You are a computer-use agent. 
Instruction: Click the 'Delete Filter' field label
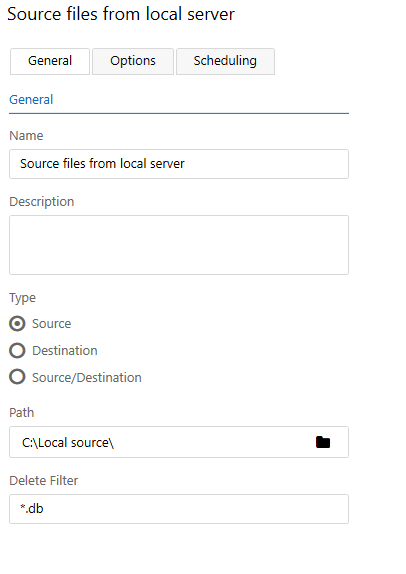(44, 481)
